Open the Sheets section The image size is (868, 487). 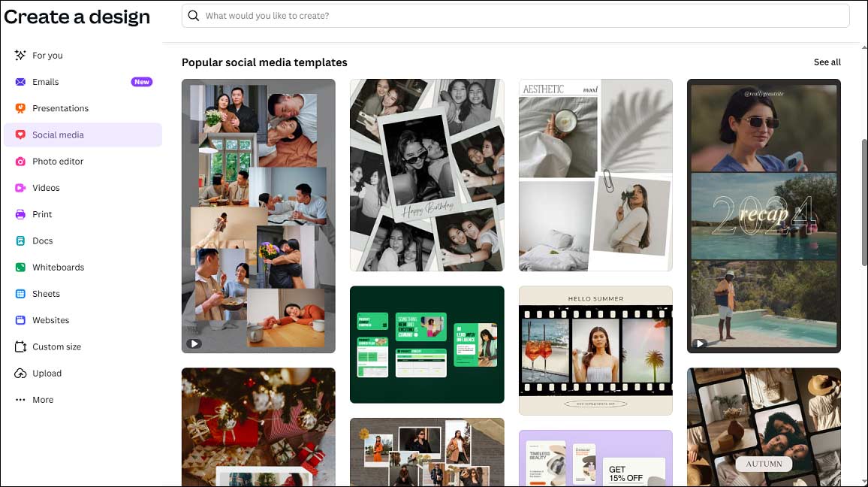pyautogui.click(x=45, y=293)
